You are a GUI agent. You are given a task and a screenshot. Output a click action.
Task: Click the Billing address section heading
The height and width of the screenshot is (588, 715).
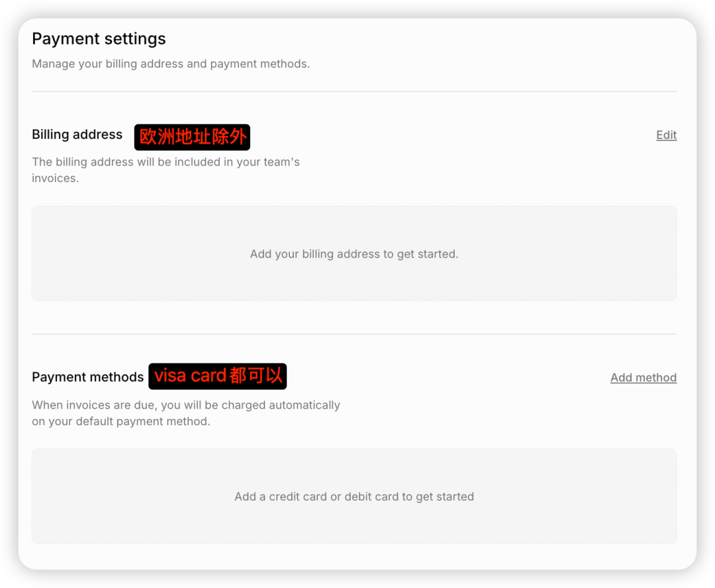[77, 134]
